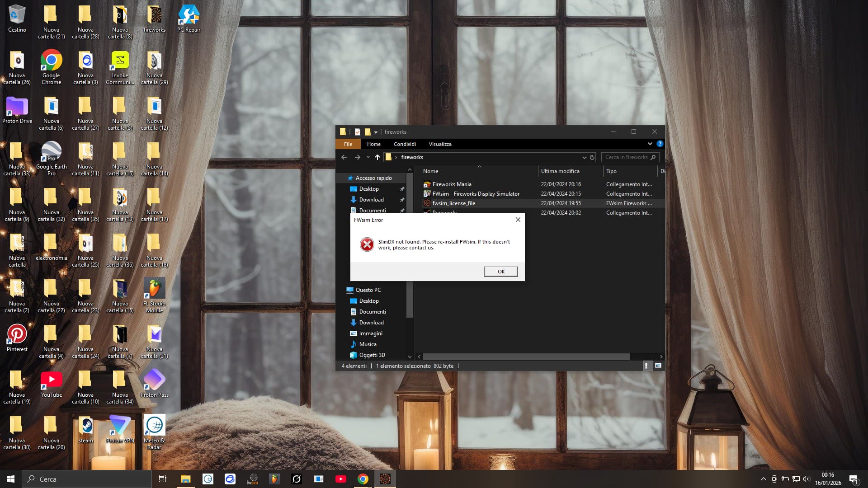Click the Cerca in fireworks search box
The image size is (868, 488).
pyautogui.click(x=626, y=157)
